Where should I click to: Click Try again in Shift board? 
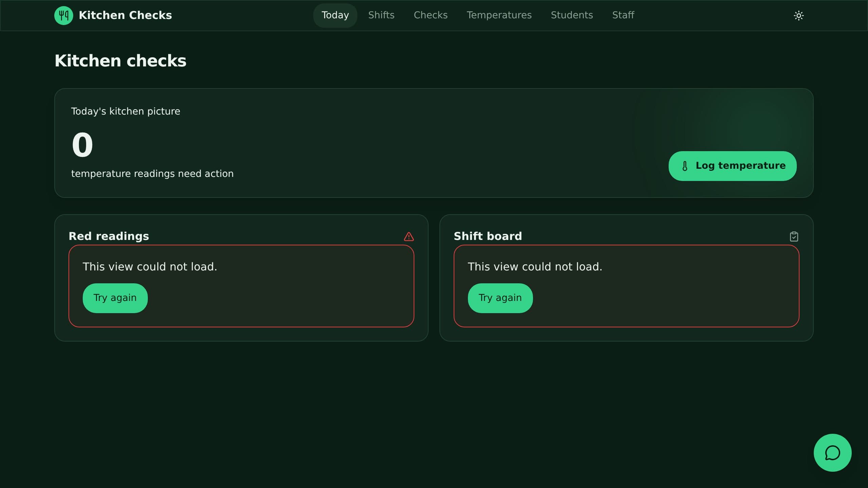500,298
